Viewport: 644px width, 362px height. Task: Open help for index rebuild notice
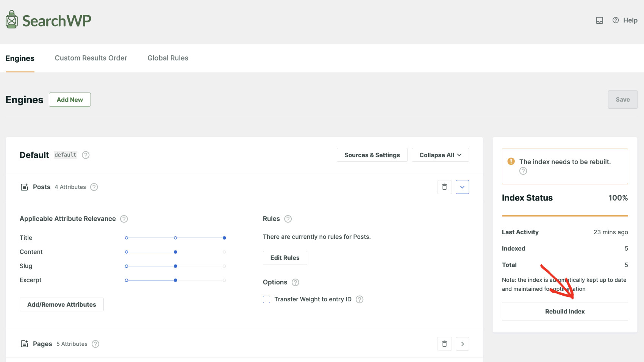pyautogui.click(x=523, y=171)
